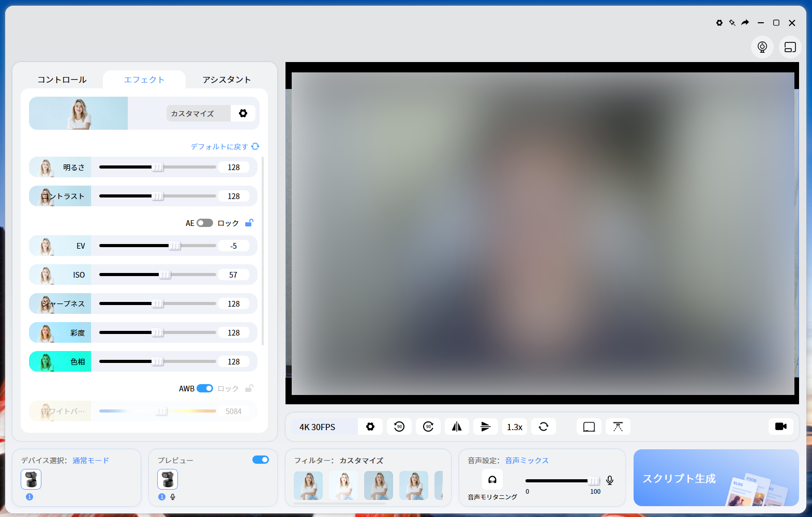Click the EV value field -5
The image size is (812, 517).
(x=234, y=246)
